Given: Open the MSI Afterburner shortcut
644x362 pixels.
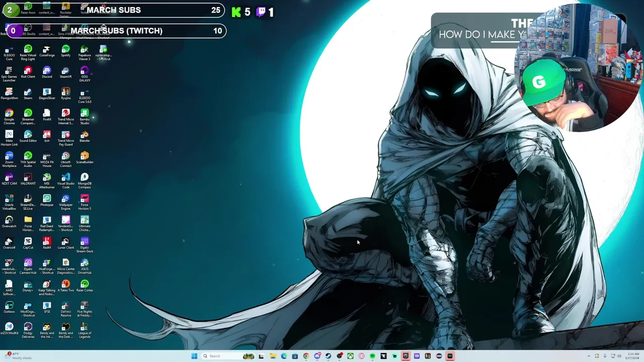Looking at the screenshot, I should coord(47,180).
